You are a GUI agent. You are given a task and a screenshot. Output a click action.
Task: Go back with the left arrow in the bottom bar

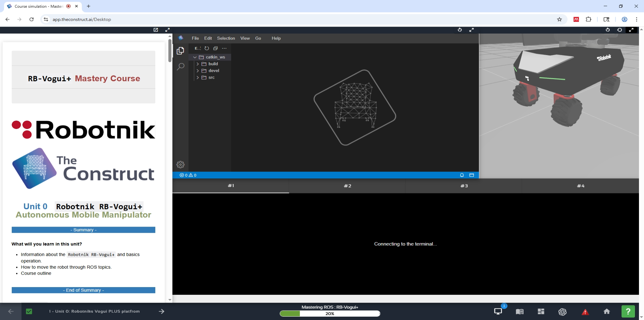point(11,311)
